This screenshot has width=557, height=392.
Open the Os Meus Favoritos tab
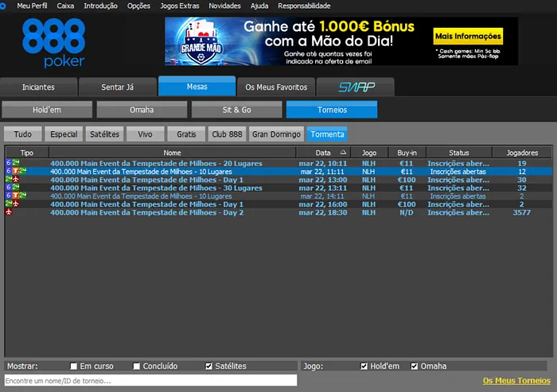[x=276, y=87]
